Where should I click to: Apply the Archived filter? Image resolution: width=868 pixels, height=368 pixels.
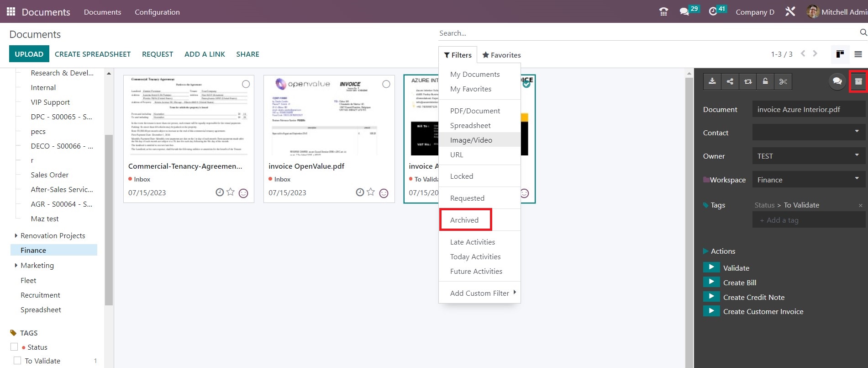click(x=464, y=220)
